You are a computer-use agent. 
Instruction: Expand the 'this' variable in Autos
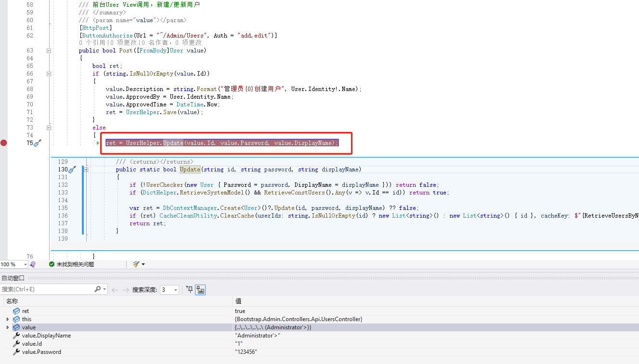click(x=7, y=319)
